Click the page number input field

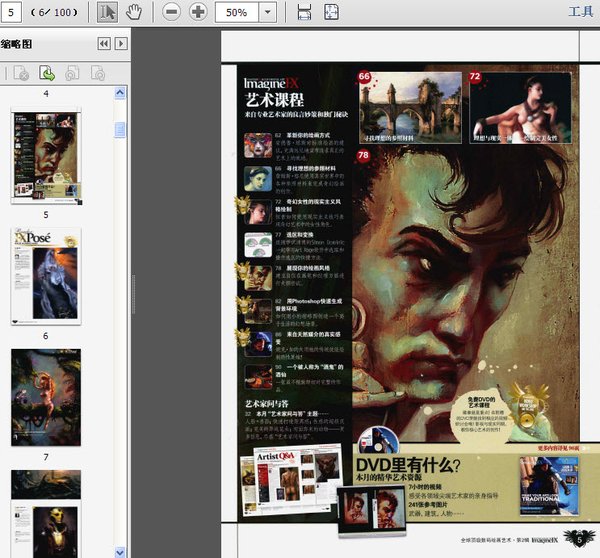(x=11, y=13)
